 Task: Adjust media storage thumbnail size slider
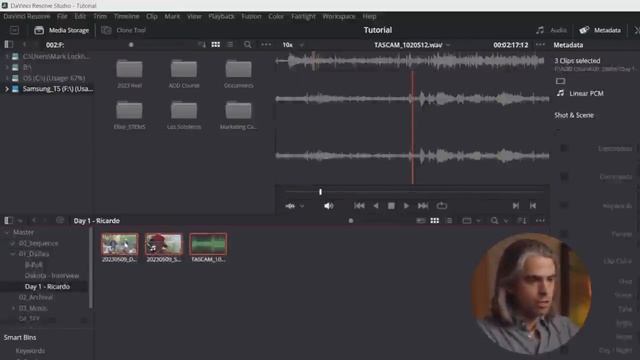tap(131, 45)
